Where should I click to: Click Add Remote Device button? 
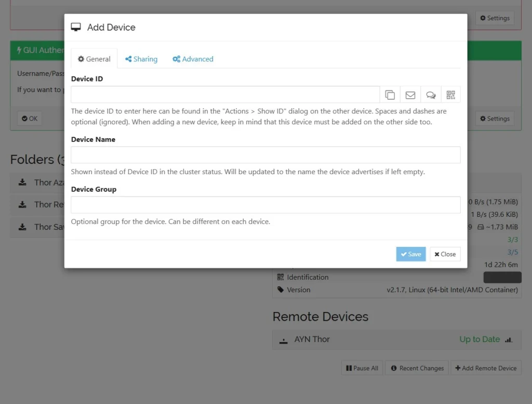pyautogui.click(x=486, y=368)
